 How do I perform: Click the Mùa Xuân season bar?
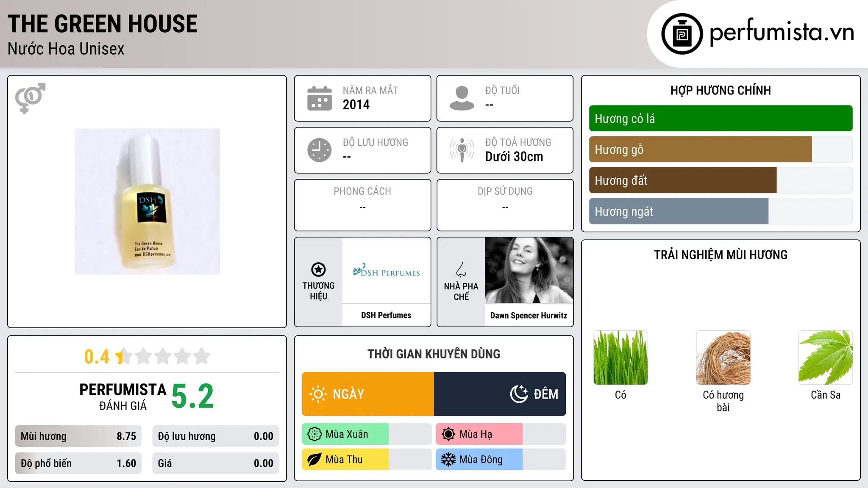(367, 434)
